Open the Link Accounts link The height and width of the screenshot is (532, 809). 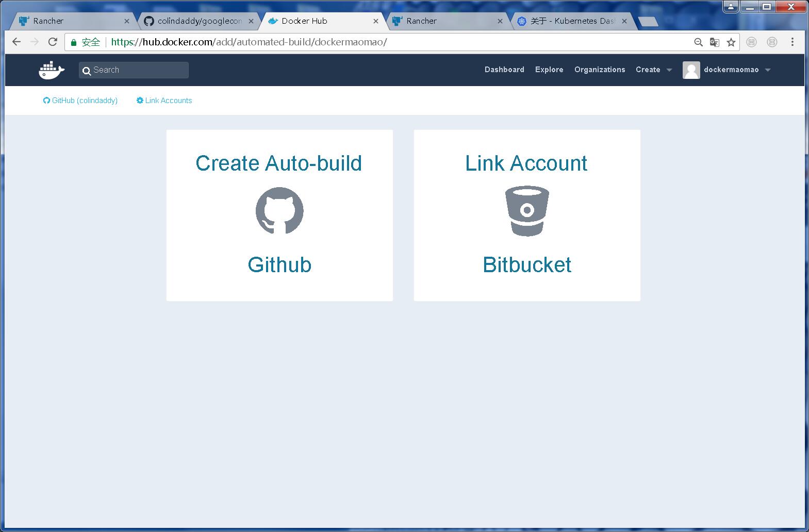pos(164,101)
